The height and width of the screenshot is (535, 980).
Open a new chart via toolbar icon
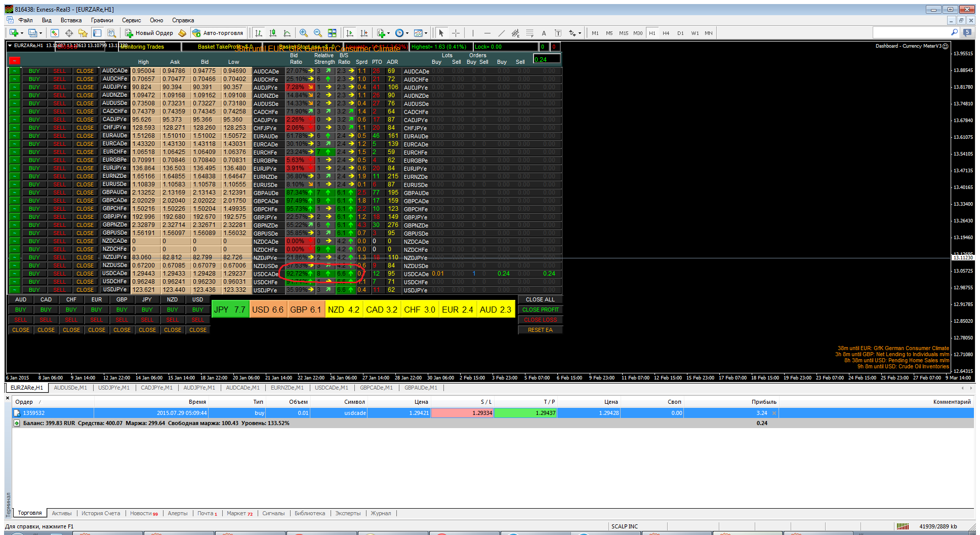point(13,33)
